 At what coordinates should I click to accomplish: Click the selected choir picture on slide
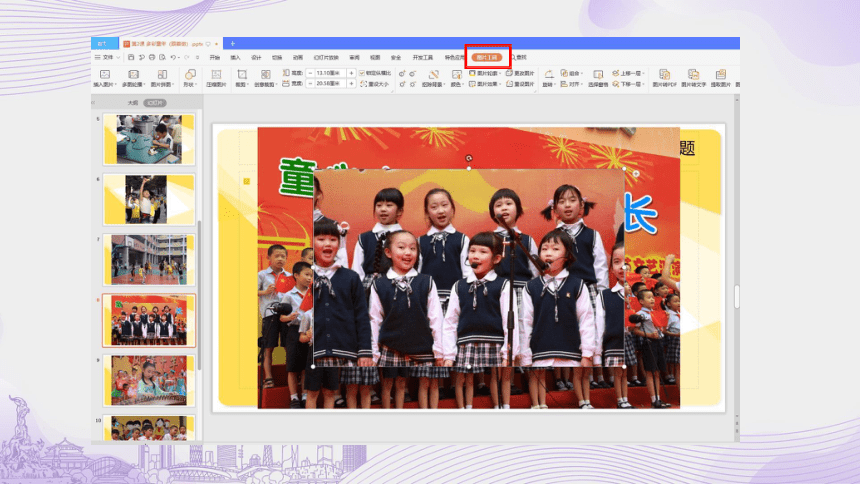(x=468, y=267)
